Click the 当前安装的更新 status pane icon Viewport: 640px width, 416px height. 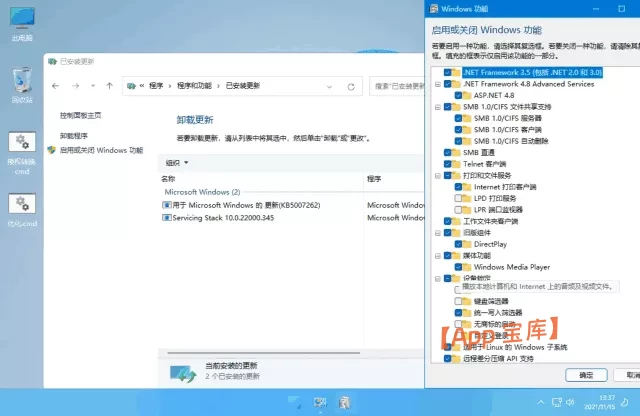point(183,373)
